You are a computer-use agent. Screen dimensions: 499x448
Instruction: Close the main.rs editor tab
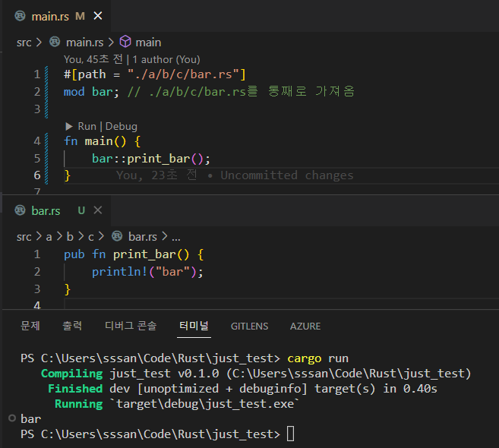point(97,16)
